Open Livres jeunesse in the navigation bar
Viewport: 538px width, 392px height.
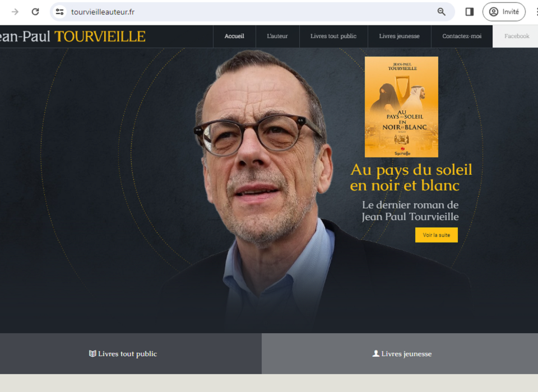399,36
